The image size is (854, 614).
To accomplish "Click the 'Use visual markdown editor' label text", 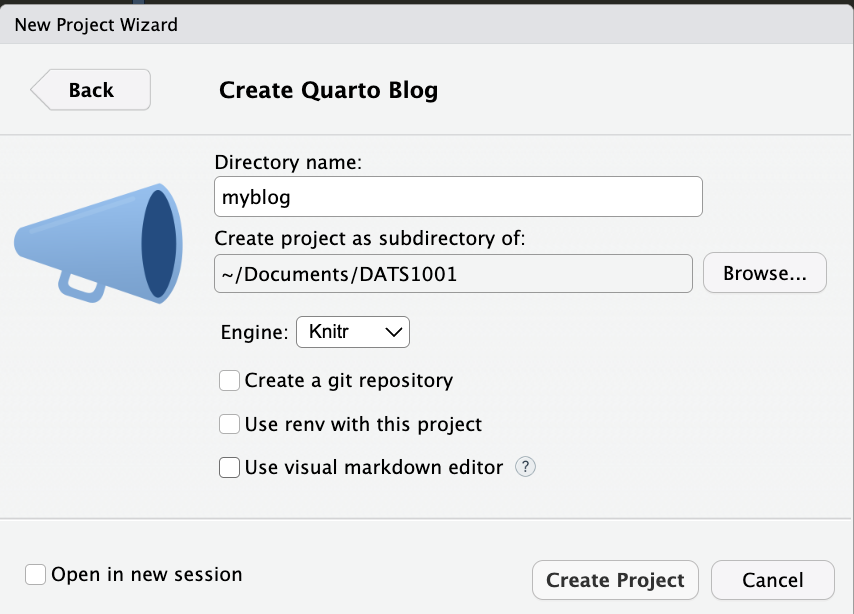I will (374, 467).
